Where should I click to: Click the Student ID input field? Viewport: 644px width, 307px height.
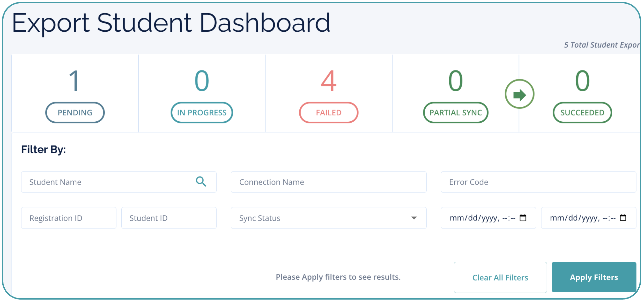pyautogui.click(x=169, y=218)
